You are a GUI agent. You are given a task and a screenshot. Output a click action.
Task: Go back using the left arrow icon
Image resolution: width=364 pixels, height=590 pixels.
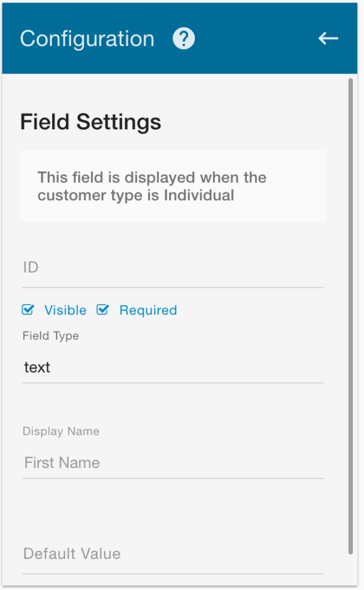tap(328, 38)
